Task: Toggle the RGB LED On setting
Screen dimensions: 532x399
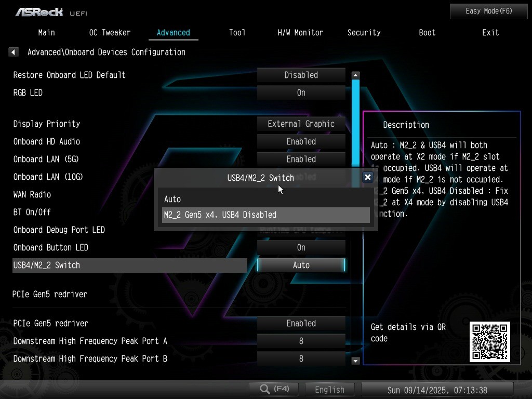Action: (x=301, y=92)
